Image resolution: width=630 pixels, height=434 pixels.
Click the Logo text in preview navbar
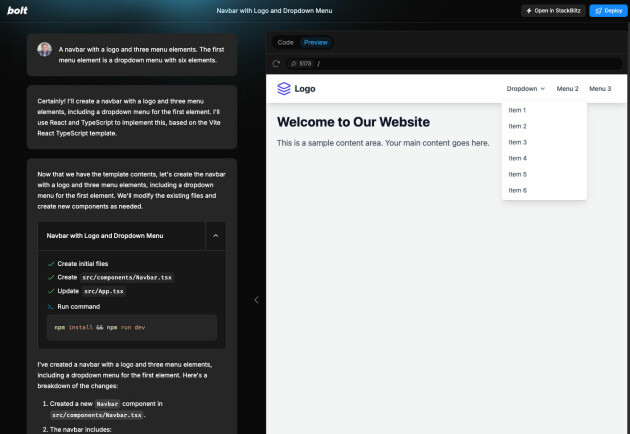(x=305, y=89)
